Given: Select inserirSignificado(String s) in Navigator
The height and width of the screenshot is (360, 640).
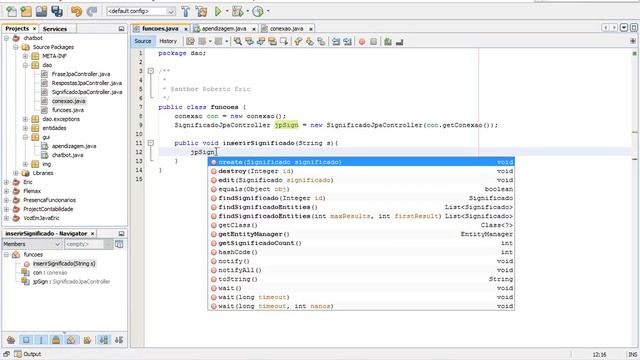Looking at the screenshot, I should [64, 264].
